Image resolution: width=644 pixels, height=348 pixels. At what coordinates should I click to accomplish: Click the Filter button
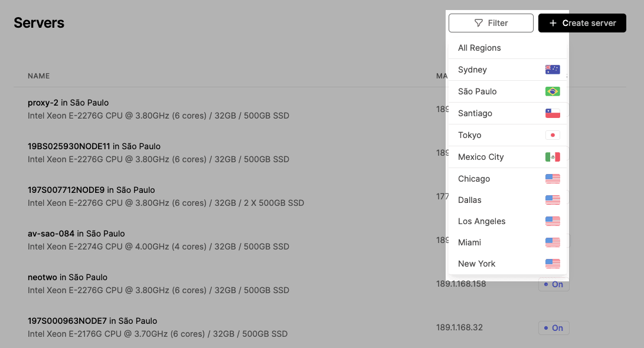[x=491, y=22]
